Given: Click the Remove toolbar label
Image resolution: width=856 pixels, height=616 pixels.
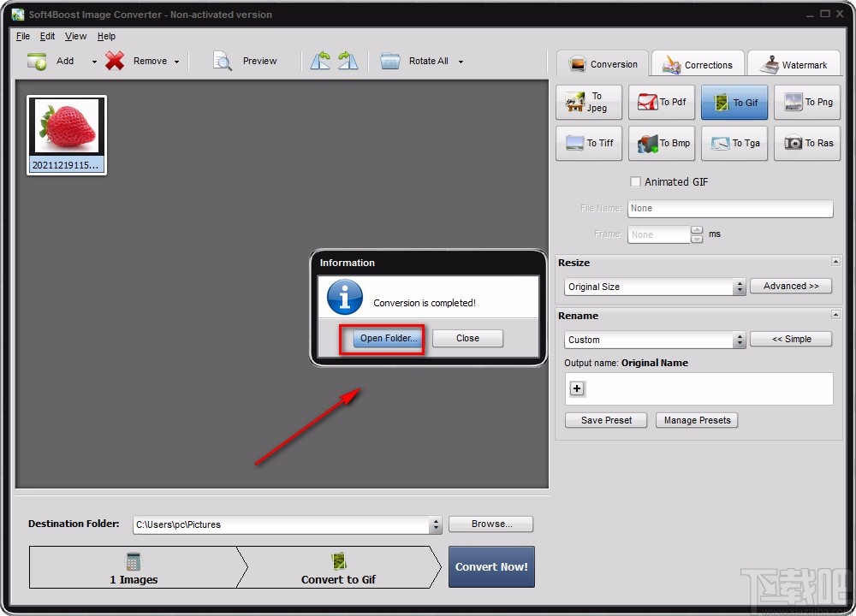Looking at the screenshot, I should tap(150, 61).
